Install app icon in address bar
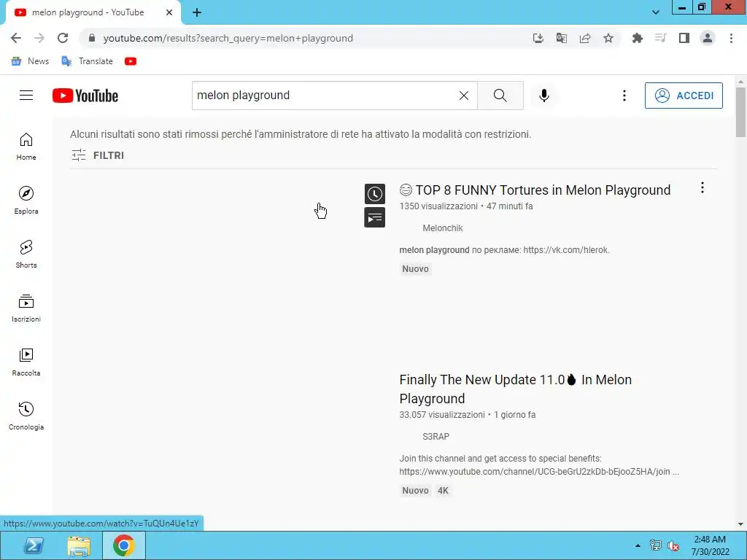This screenshot has width=747, height=560. click(x=538, y=38)
